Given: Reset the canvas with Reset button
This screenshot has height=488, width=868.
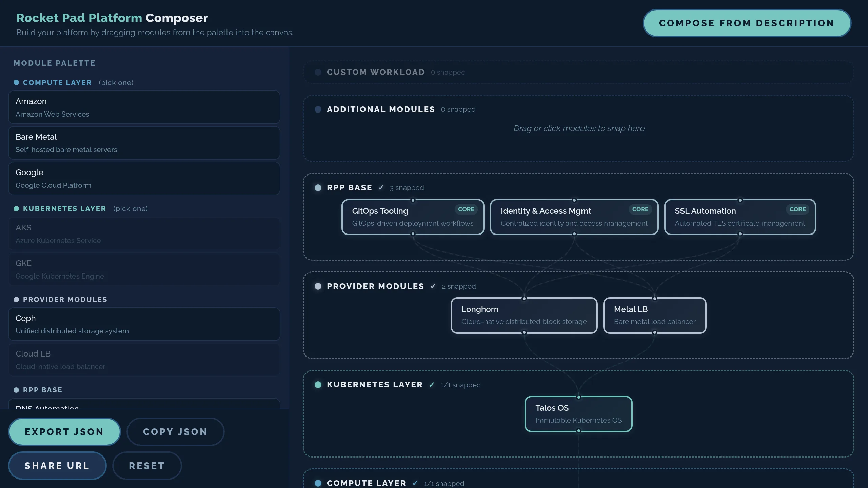Looking at the screenshot, I should point(147,466).
